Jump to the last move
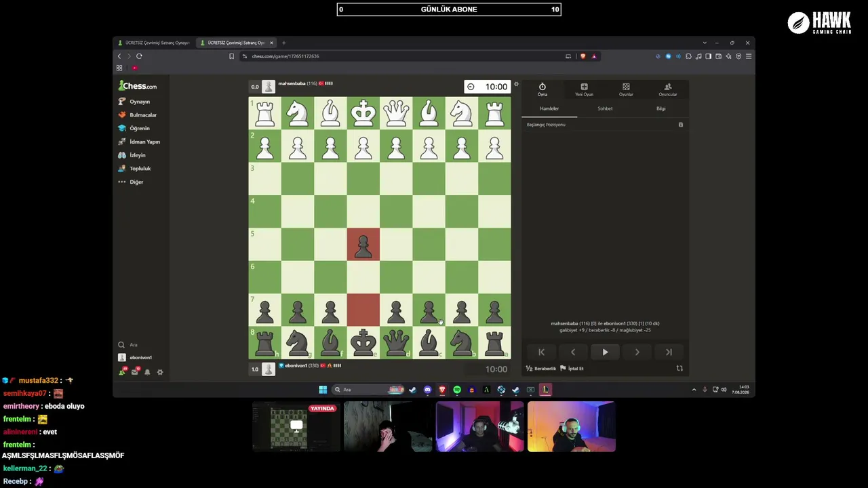The width and height of the screenshot is (868, 488). point(669,352)
